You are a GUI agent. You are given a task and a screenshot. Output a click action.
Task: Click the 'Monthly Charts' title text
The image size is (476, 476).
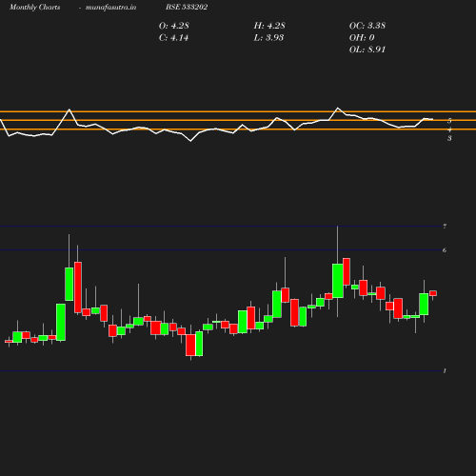tap(35, 8)
